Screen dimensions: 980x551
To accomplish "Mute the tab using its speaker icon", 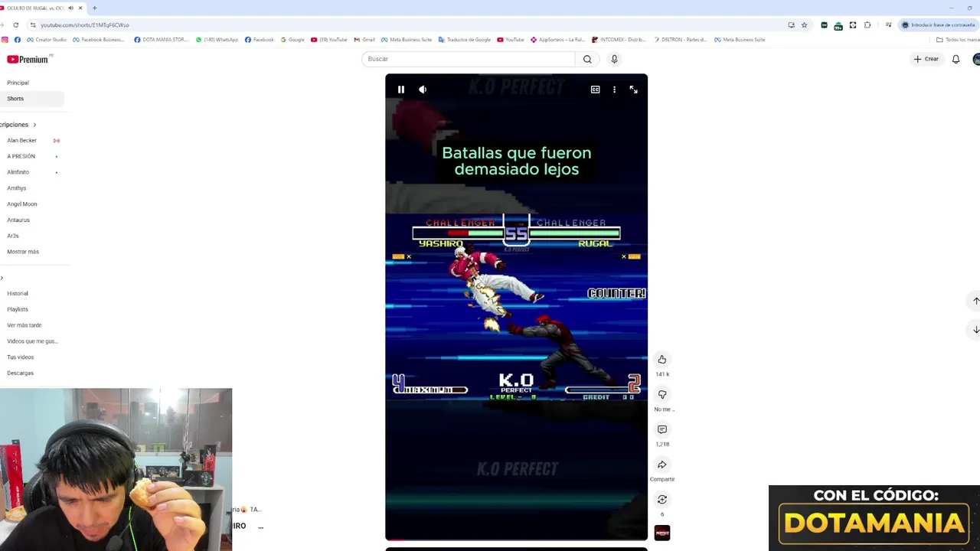I will click(x=70, y=8).
